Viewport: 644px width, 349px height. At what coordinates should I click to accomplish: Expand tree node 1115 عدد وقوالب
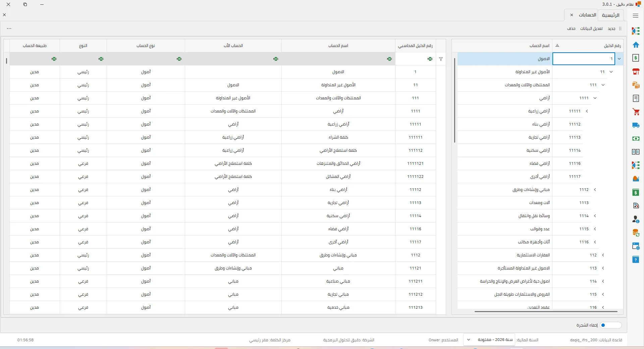tap(595, 229)
